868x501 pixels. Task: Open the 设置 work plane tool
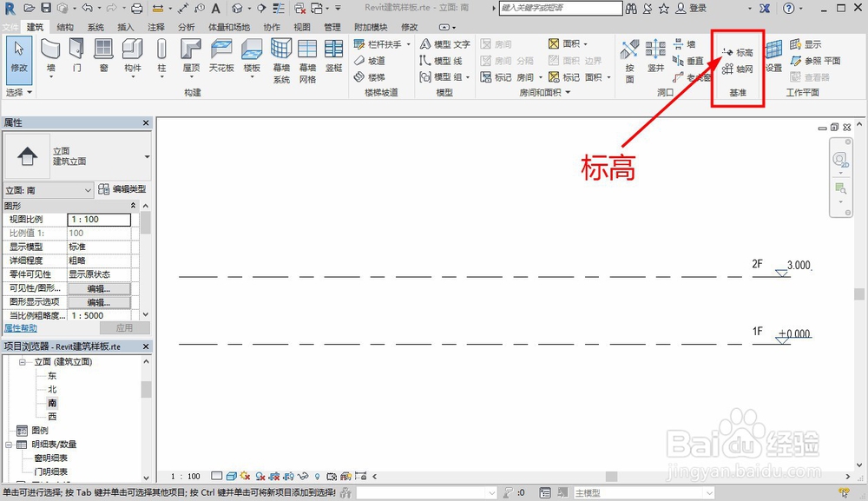pyautogui.click(x=774, y=56)
